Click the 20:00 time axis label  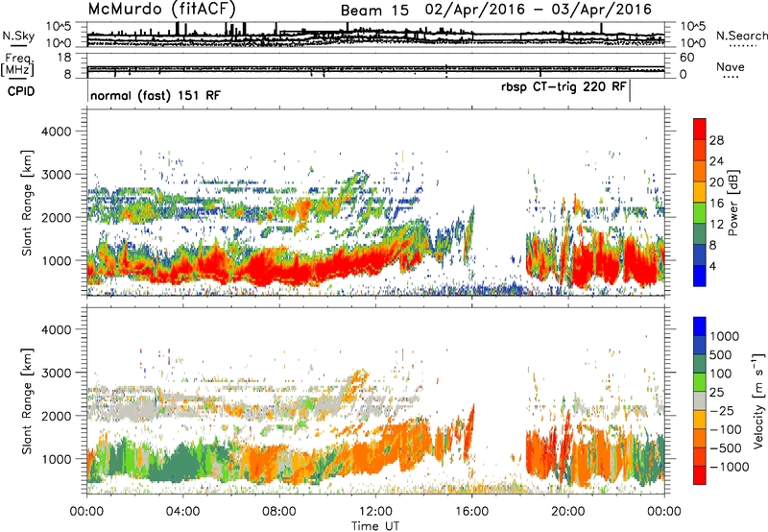tap(567, 512)
